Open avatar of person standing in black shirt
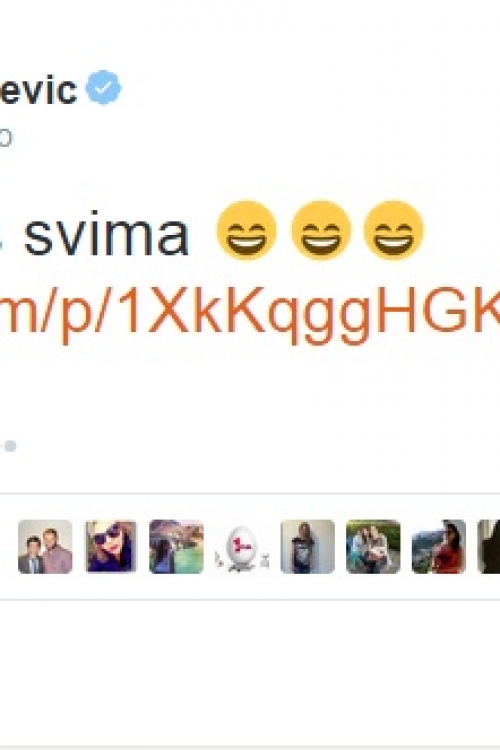 point(308,547)
